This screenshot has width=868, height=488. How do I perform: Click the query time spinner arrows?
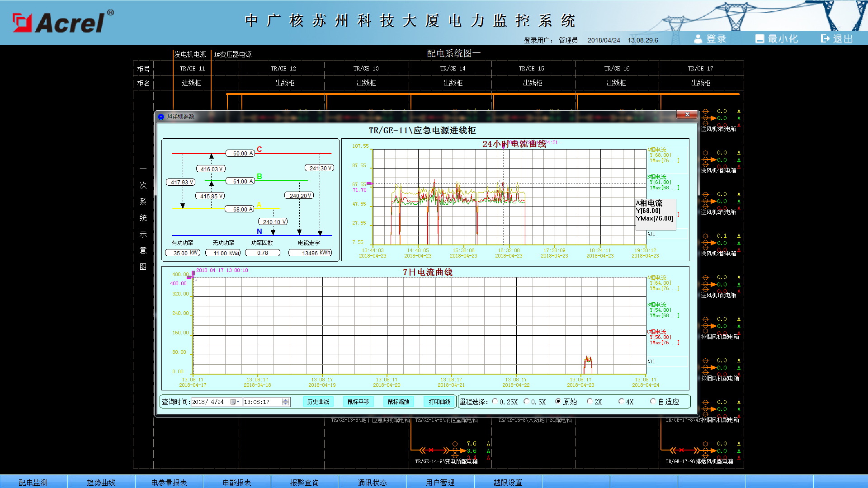point(285,402)
